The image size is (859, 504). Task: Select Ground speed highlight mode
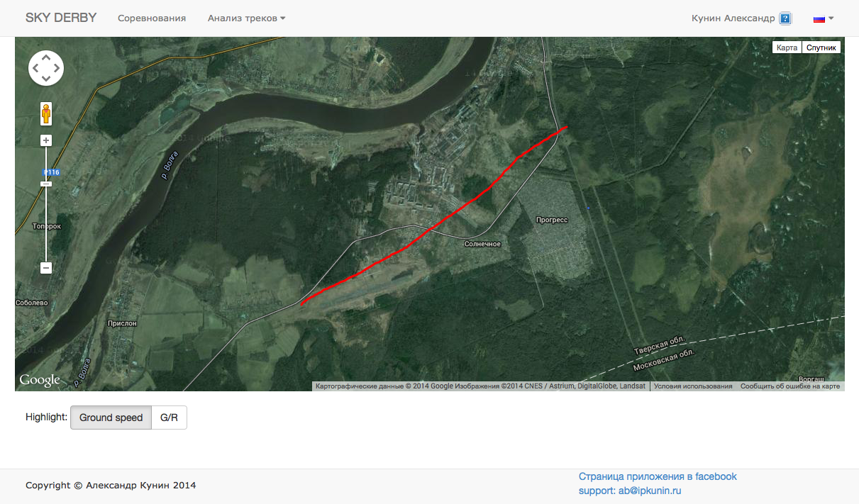coord(111,418)
